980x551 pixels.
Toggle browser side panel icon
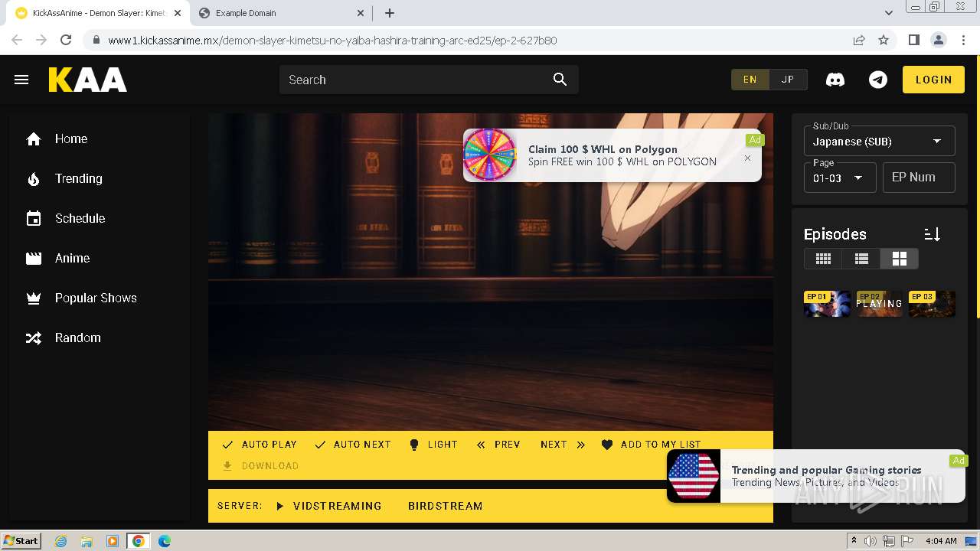coord(913,40)
